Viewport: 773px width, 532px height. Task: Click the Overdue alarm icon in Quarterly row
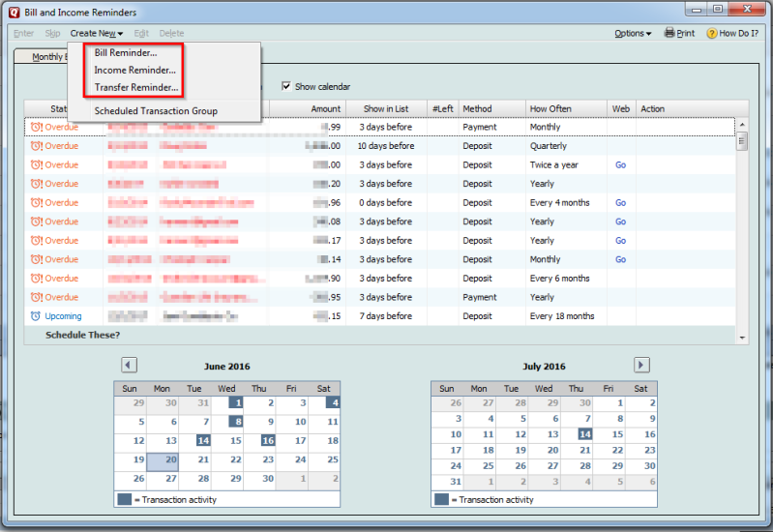click(36, 146)
